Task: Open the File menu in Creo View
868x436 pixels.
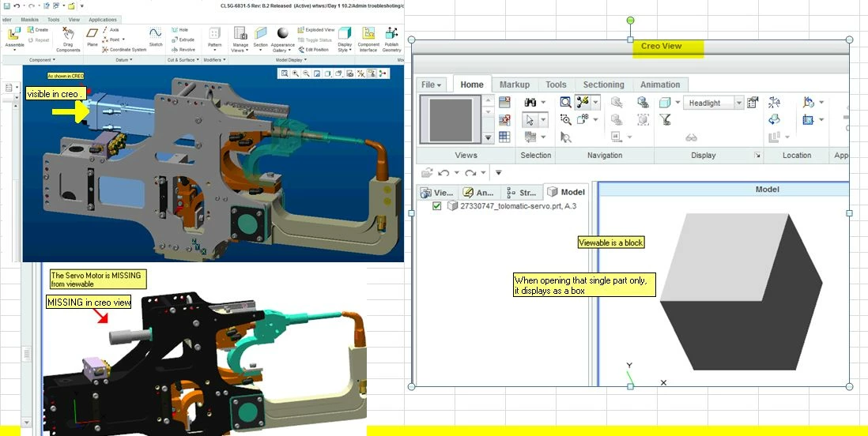Action: (x=431, y=85)
